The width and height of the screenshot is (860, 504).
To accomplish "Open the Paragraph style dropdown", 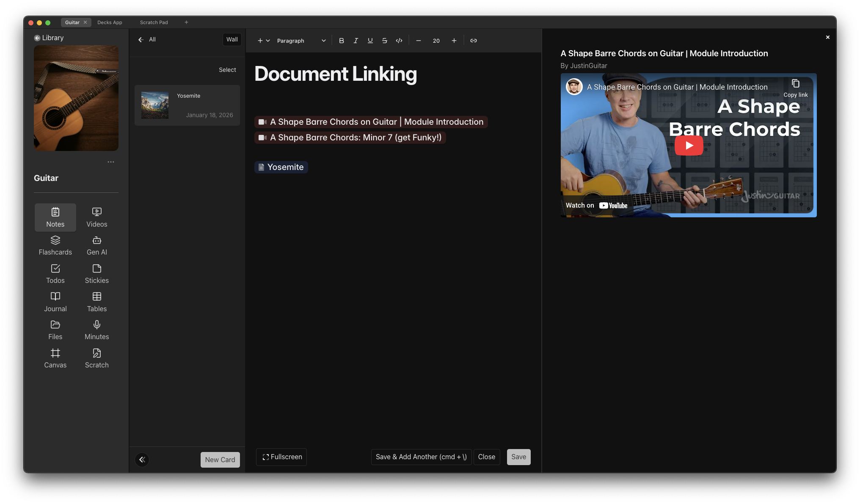I will pyautogui.click(x=301, y=41).
